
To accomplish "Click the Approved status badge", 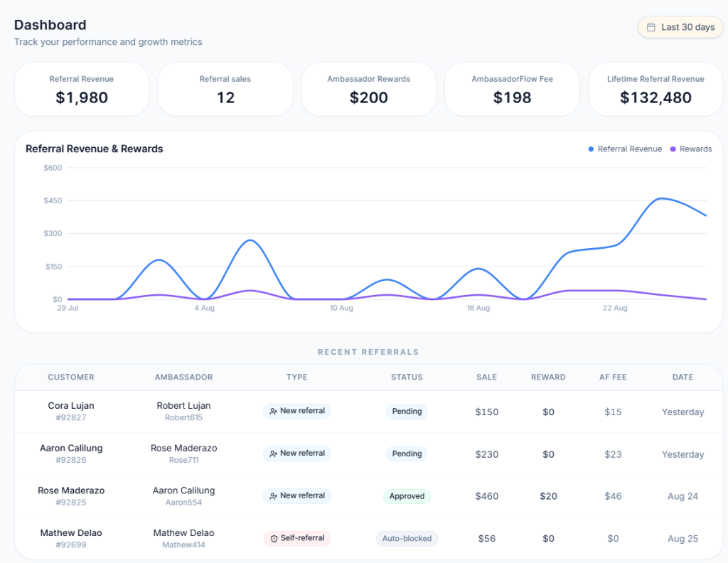I will click(407, 496).
